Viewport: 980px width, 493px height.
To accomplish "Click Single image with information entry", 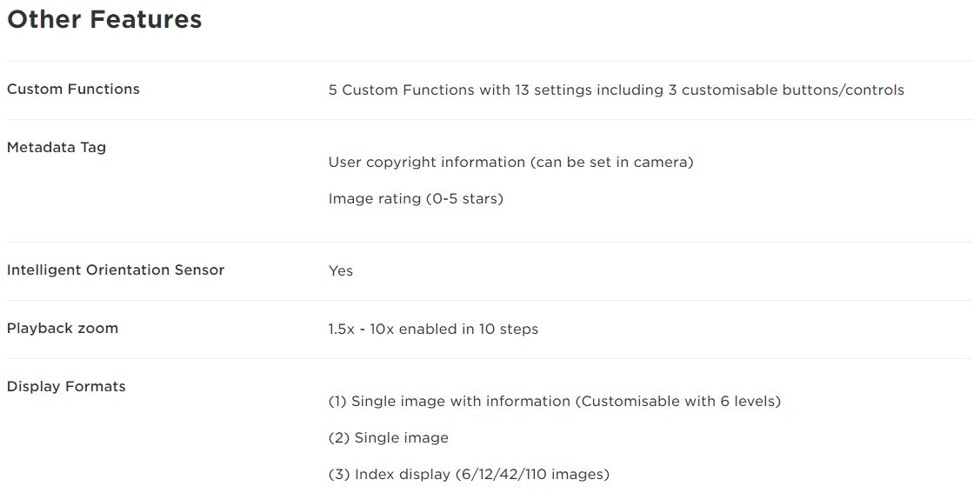I will pyautogui.click(x=555, y=401).
